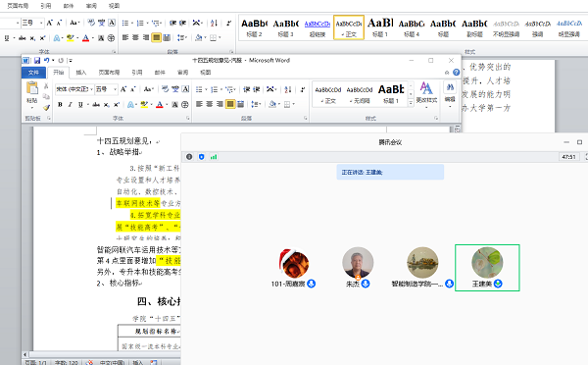Click microphone icon next to 101-周嘉宸
This screenshot has height=365, width=588.
tap(311, 284)
